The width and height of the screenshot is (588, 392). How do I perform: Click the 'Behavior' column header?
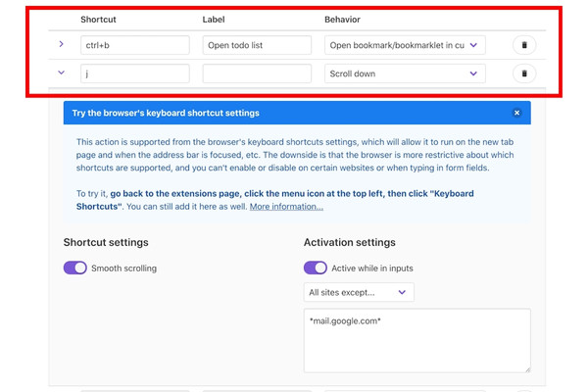pyautogui.click(x=342, y=20)
